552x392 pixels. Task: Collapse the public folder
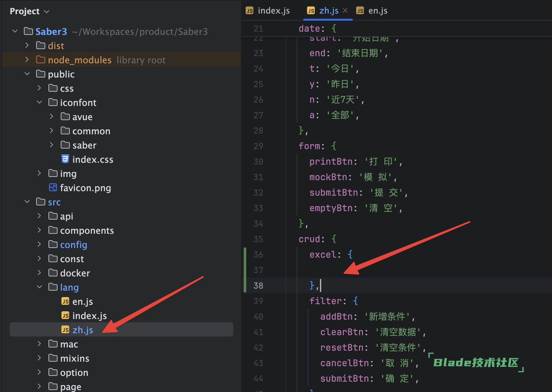(27, 74)
